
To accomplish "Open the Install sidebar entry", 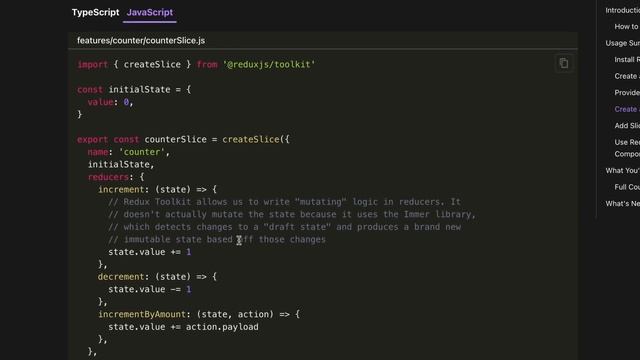I will (627, 60).
